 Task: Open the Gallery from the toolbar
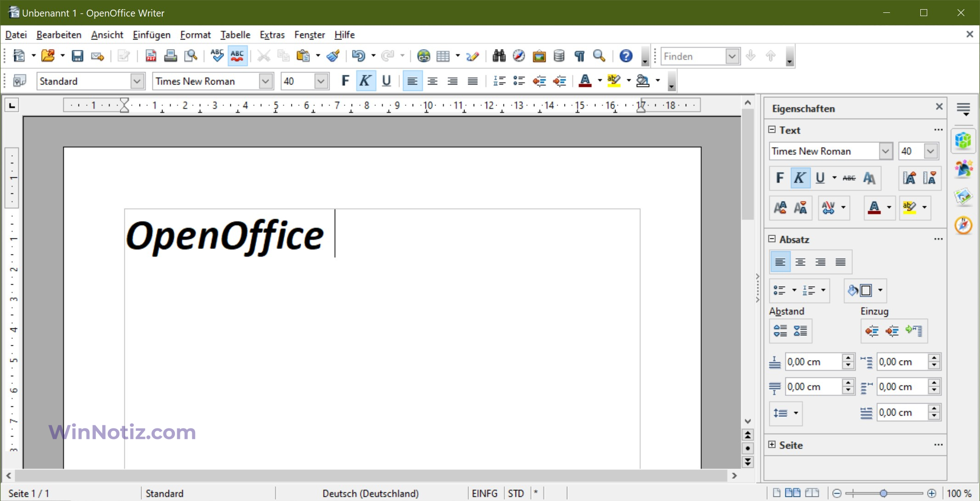click(539, 56)
